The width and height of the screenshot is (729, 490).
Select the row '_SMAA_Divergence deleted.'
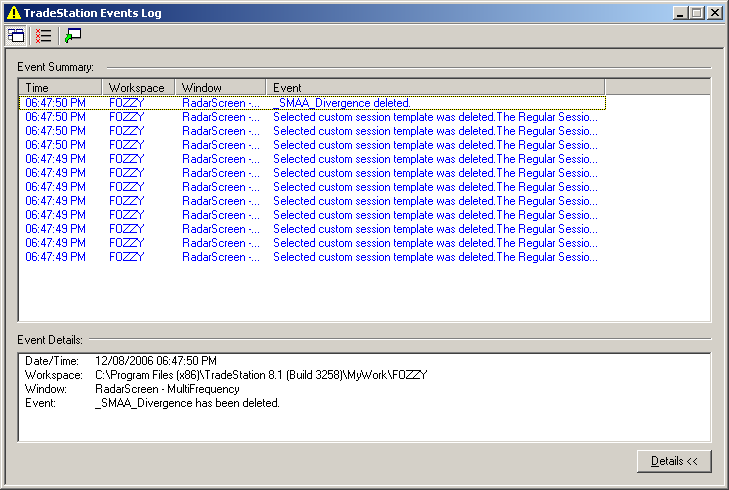click(x=312, y=103)
